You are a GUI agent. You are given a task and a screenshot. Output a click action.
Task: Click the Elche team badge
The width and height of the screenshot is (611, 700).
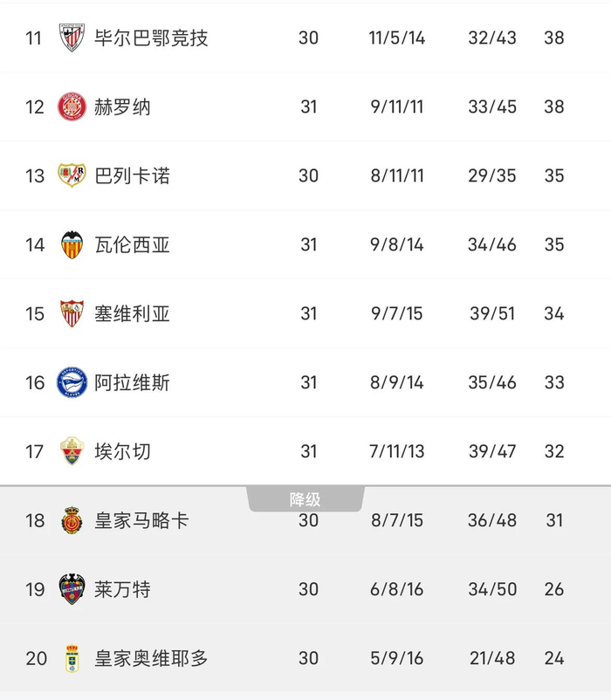[72, 452]
